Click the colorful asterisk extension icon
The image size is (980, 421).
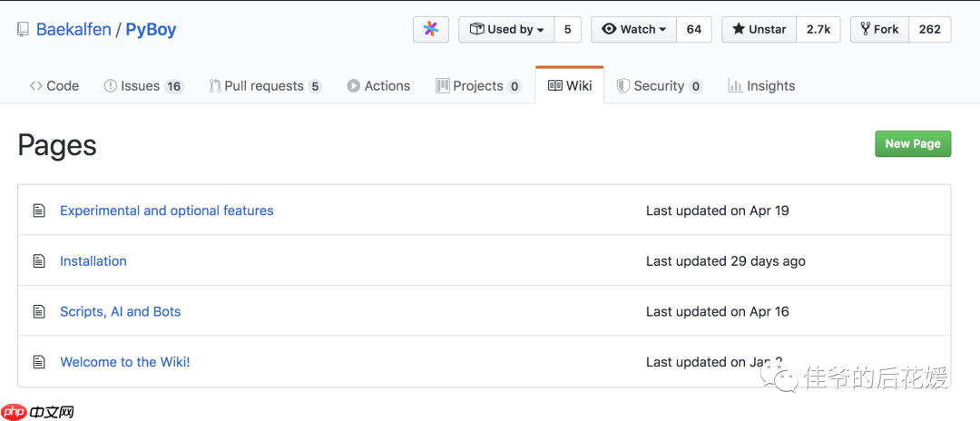click(431, 29)
